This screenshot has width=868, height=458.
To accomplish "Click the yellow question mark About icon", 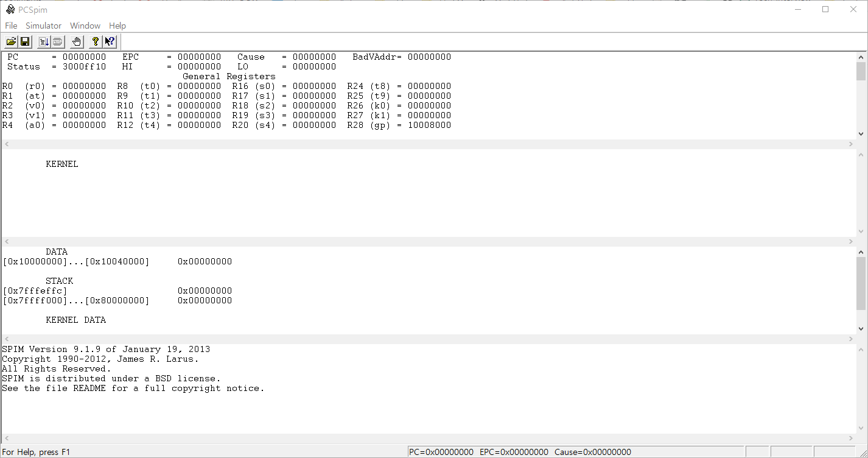I will (x=95, y=41).
